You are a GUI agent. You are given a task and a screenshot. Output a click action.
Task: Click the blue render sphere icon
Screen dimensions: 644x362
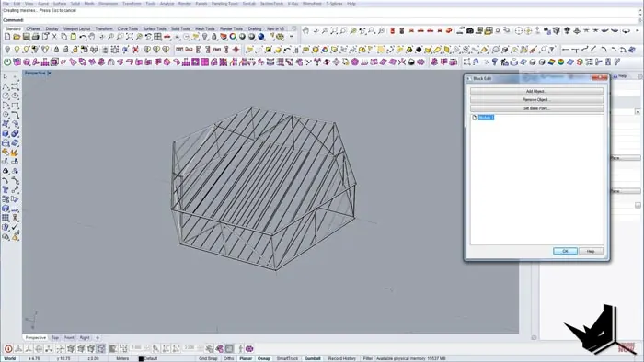pyautogui.click(x=261, y=37)
